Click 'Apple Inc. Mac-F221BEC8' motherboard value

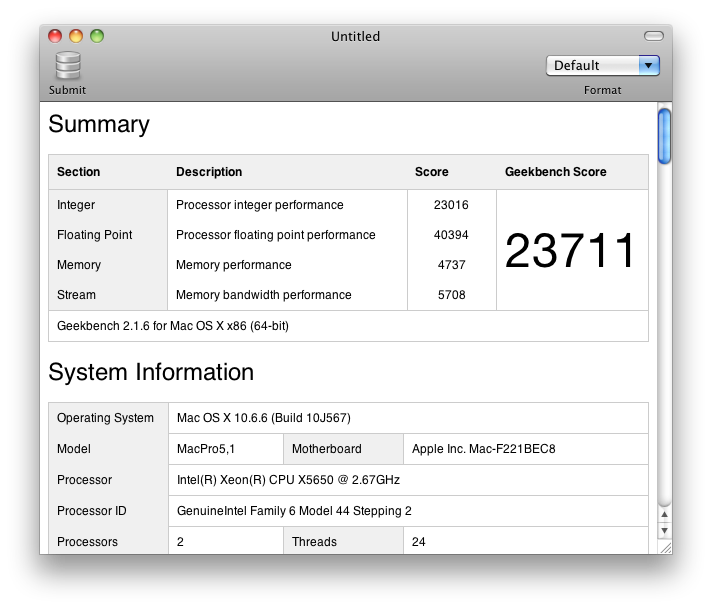[x=484, y=449]
